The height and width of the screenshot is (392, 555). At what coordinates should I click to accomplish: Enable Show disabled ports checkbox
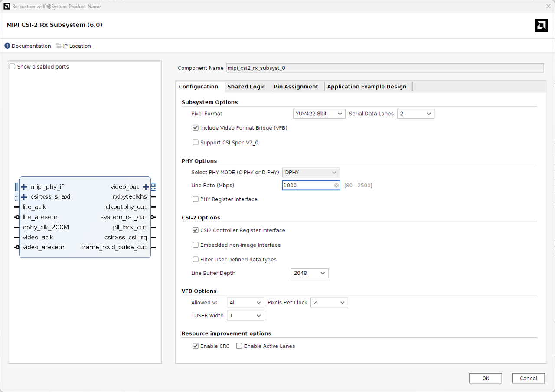(x=13, y=67)
